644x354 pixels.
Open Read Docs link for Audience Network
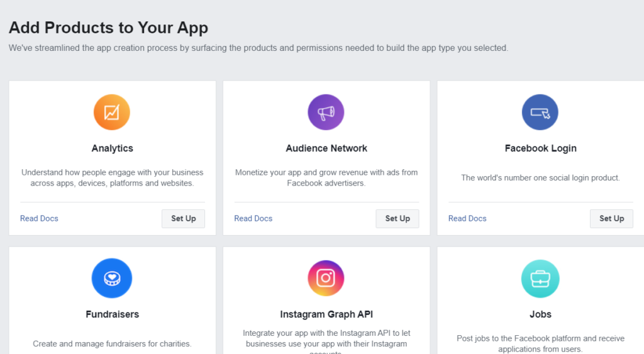coord(253,218)
